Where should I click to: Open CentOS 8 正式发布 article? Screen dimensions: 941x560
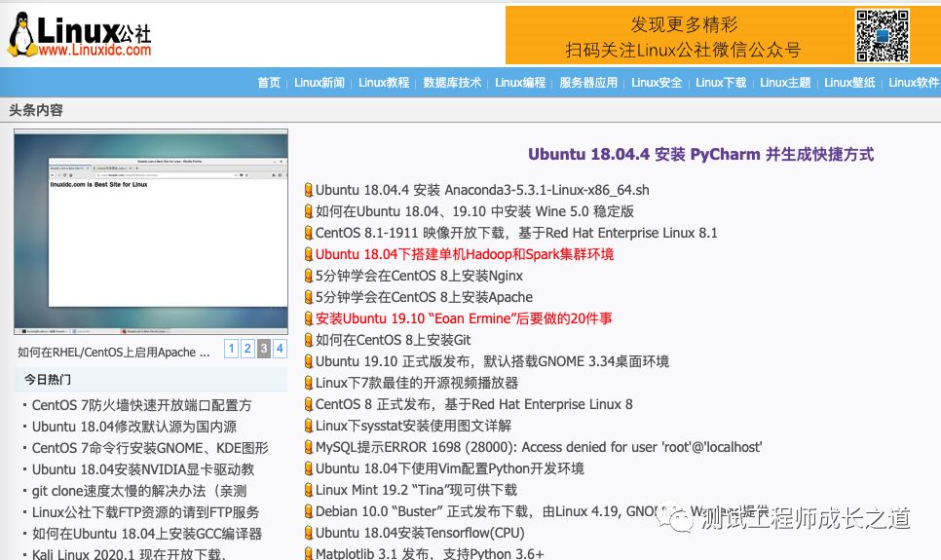[474, 404]
